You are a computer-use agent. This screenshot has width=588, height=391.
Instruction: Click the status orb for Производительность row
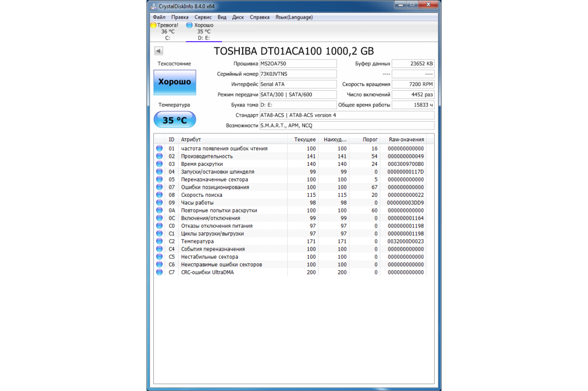point(159,156)
